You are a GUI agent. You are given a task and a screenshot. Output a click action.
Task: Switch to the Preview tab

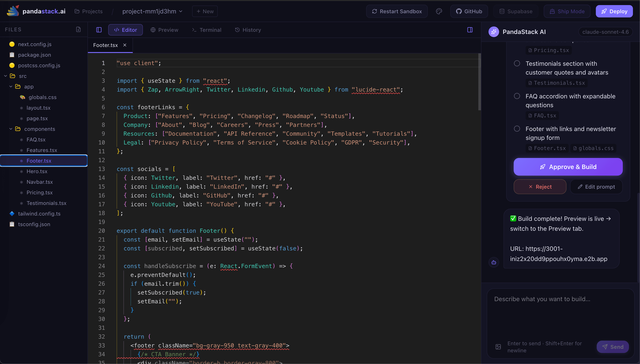click(164, 30)
